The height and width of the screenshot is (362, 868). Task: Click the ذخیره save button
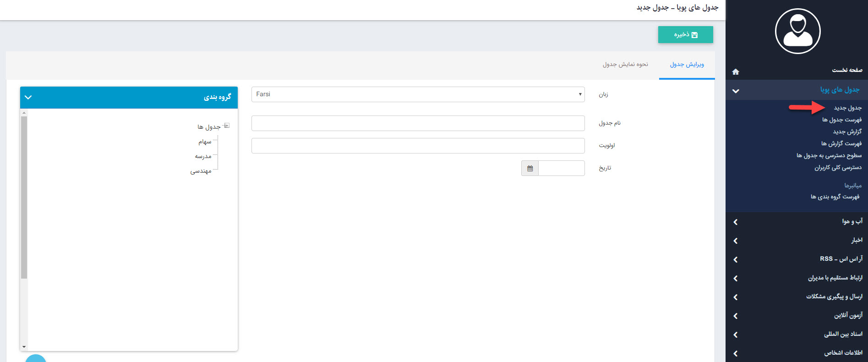click(685, 35)
